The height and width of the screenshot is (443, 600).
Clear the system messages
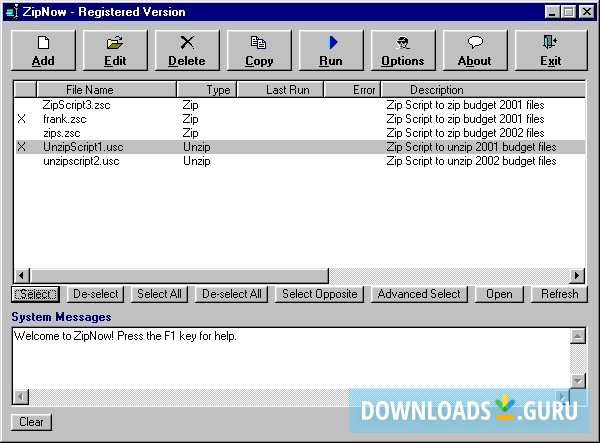31,422
